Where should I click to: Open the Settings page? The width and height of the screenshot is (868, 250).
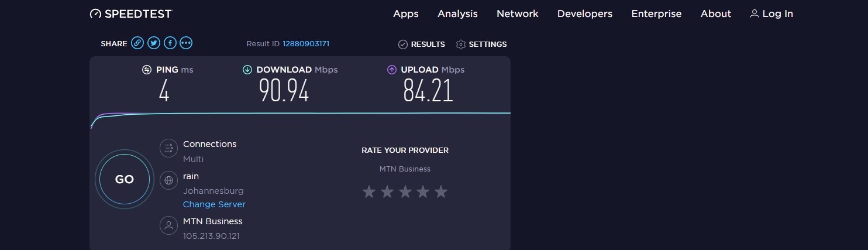pos(481,44)
